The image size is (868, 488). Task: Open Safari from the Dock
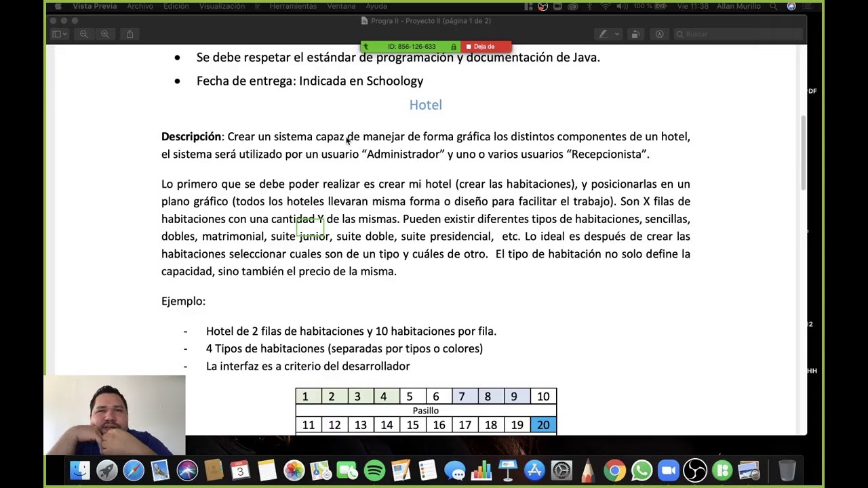pos(134,470)
